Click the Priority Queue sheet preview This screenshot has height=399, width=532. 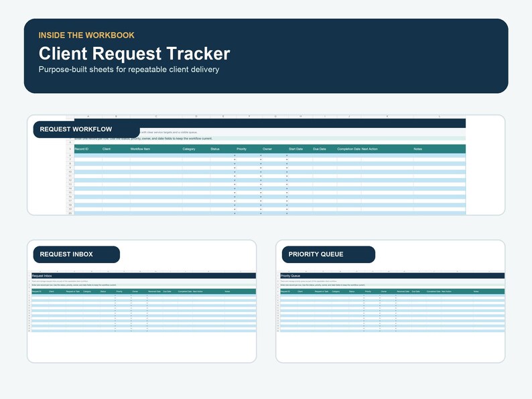click(391, 301)
